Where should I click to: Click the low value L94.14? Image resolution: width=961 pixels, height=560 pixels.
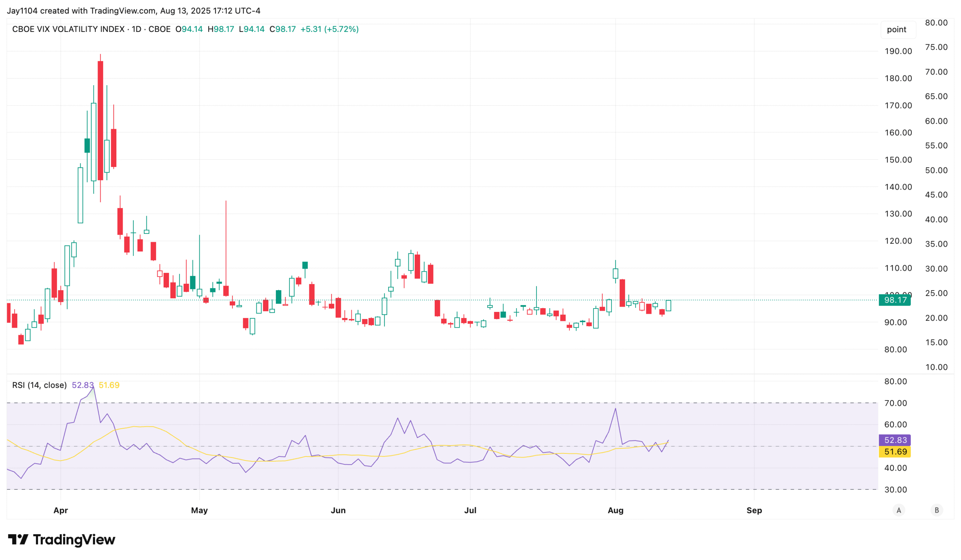[252, 29]
